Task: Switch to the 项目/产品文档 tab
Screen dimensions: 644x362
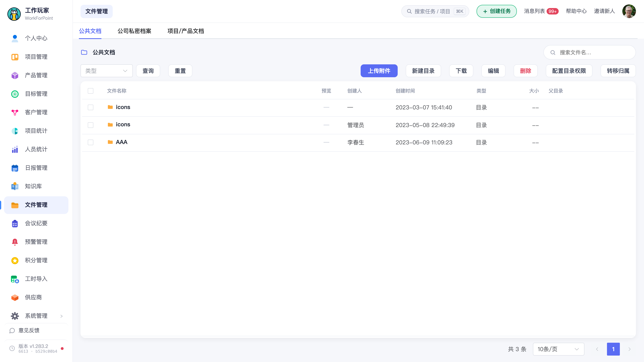Action: click(x=186, y=31)
